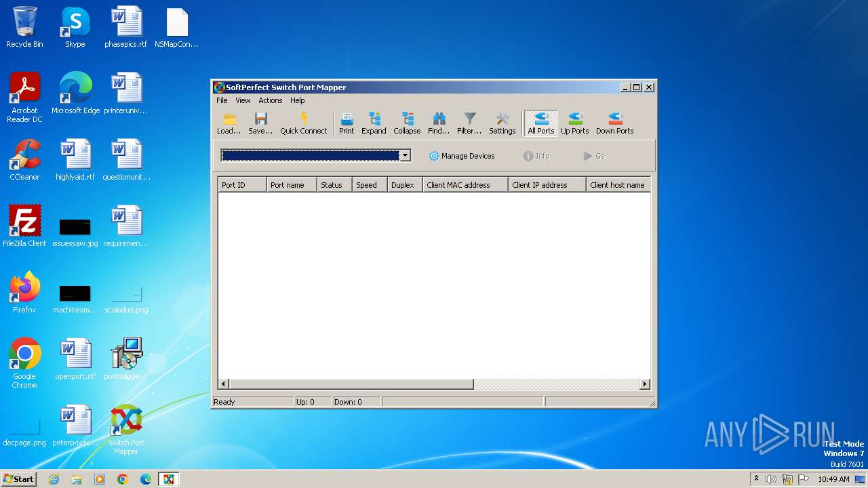Select the CCleaner desktop icon
This screenshot has height=488, width=868.
24,160
